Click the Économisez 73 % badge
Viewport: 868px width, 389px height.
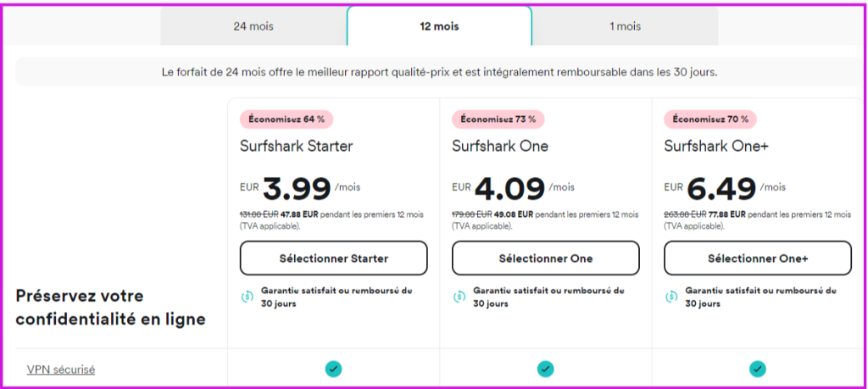[498, 119]
